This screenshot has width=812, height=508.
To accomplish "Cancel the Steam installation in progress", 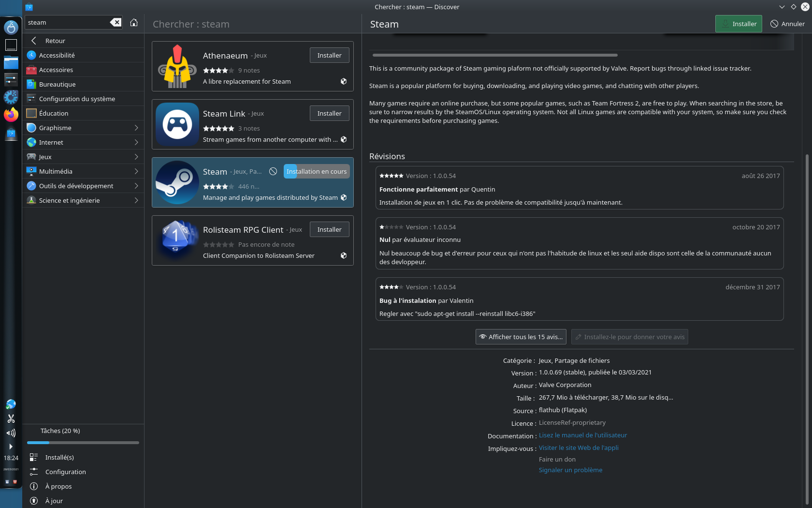I will (x=273, y=171).
